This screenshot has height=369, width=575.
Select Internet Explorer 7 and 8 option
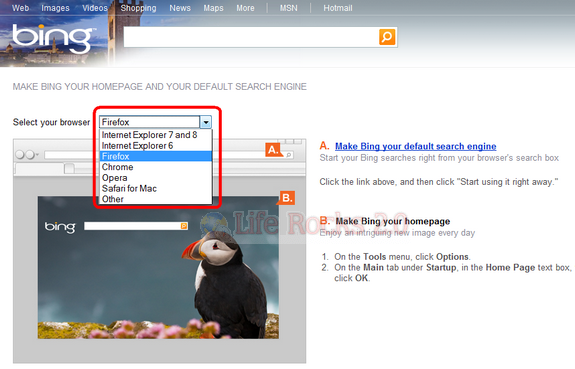156,135
